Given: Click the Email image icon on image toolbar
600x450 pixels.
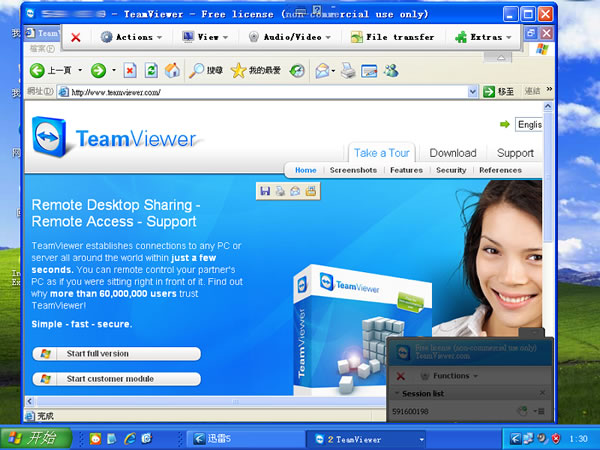Looking at the screenshot, I should click(295, 191).
